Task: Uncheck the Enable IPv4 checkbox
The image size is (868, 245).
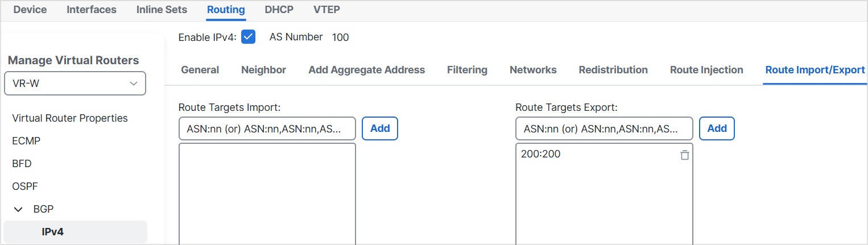Action: [x=248, y=37]
